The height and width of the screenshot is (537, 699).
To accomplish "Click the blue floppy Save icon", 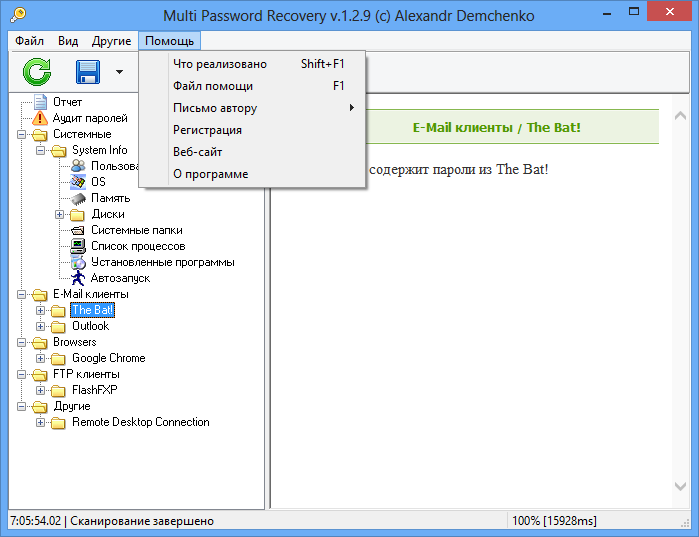I will pyautogui.click(x=88, y=72).
